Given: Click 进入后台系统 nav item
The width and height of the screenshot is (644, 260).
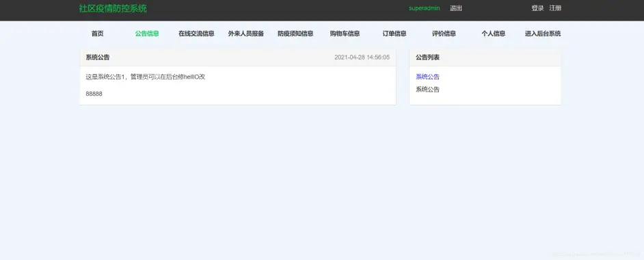Looking at the screenshot, I should click(543, 34).
